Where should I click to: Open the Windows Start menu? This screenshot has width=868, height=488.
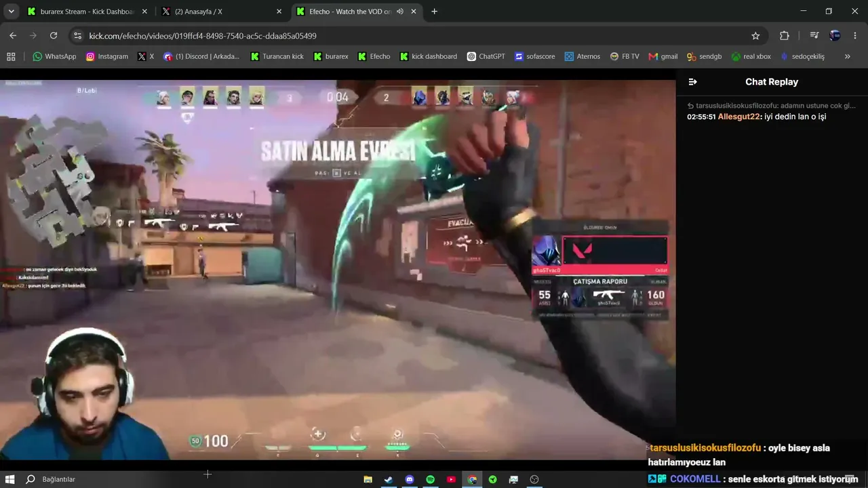pos(10,479)
